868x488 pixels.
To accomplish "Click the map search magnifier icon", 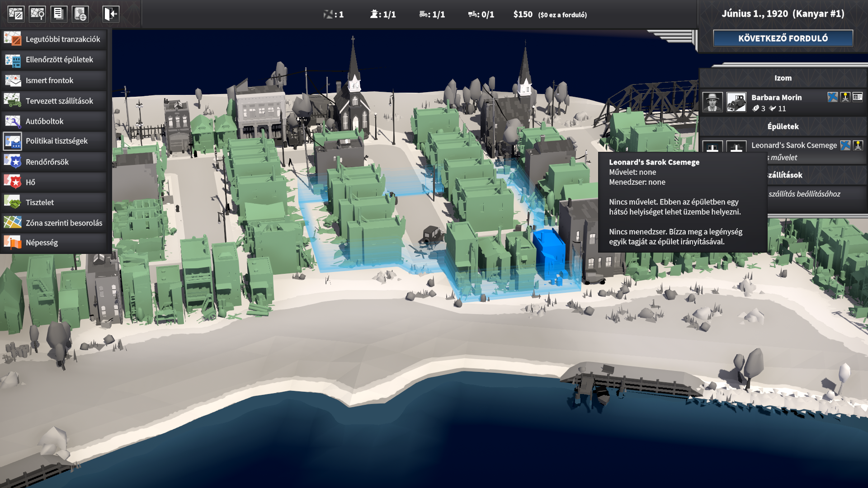I will [38, 14].
